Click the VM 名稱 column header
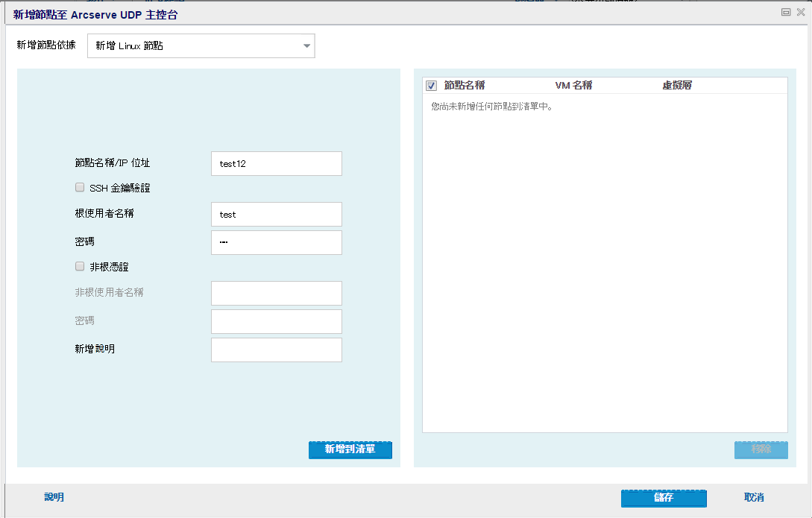The width and height of the screenshot is (812, 518). [x=574, y=86]
